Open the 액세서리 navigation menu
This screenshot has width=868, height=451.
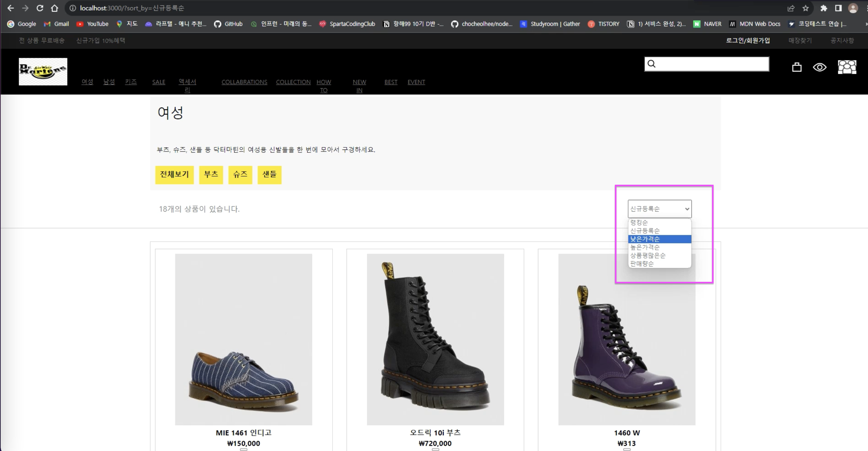(x=187, y=86)
